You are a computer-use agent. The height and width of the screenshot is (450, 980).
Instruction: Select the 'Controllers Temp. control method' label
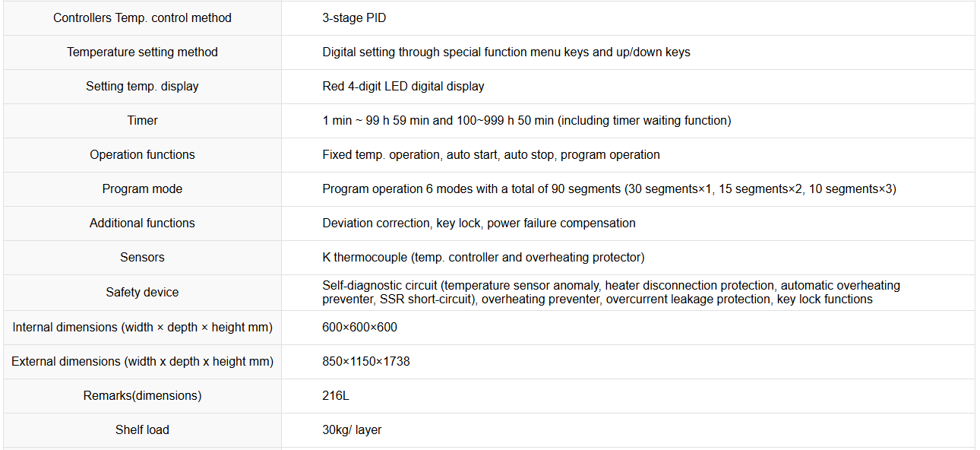[142, 17]
